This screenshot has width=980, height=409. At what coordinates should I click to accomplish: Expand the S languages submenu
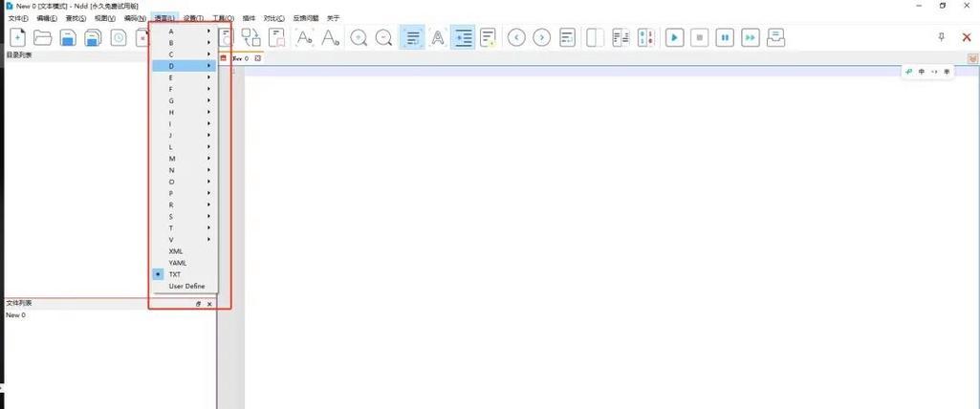point(185,217)
